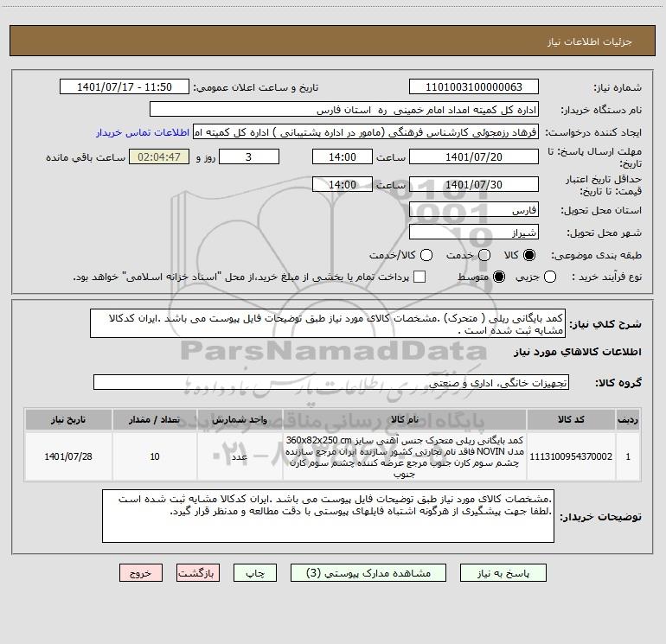This screenshot has width=666, height=644.
Task: Click the buyer organization name field
Action: pyautogui.click(x=344, y=110)
